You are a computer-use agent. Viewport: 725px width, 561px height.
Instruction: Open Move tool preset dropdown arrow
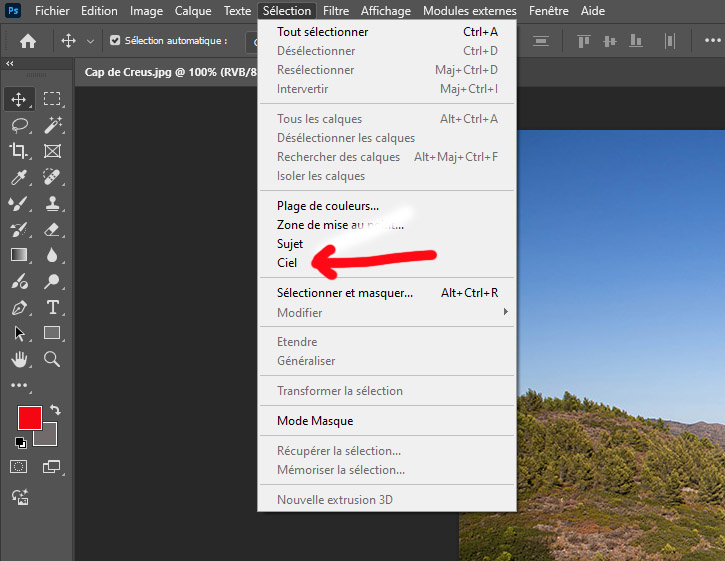(91, 42)
